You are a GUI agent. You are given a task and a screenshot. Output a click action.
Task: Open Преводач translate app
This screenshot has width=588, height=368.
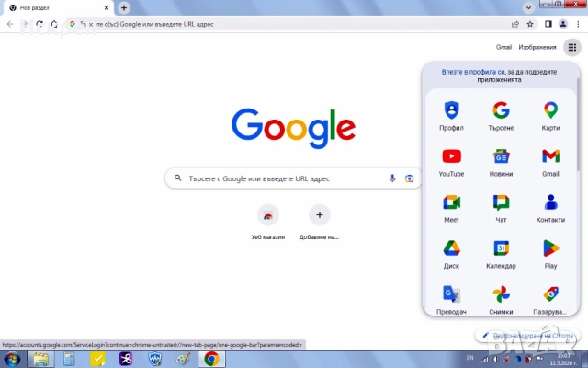pyautogui.click(x=451, y=299)
